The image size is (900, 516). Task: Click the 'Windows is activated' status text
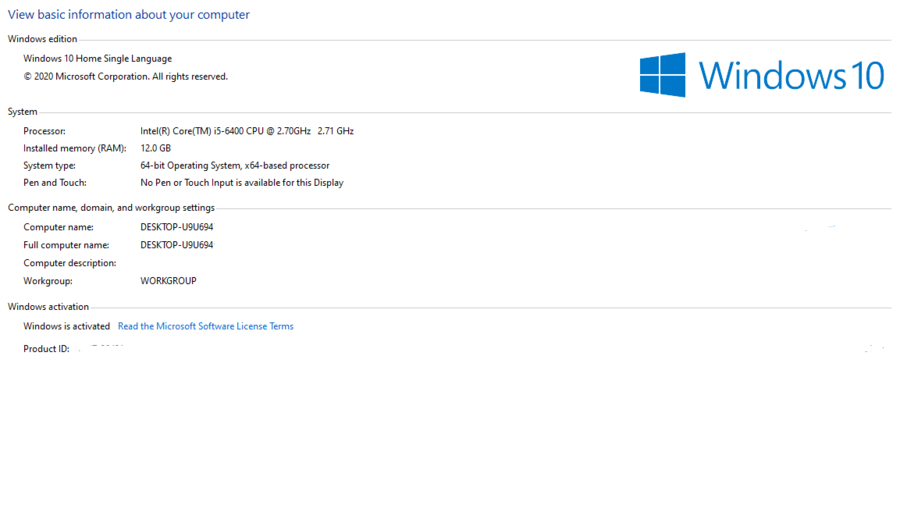(x=67, y=326)
